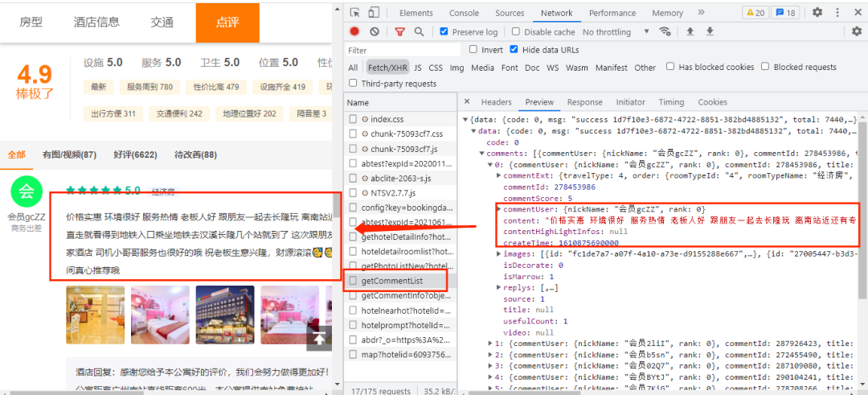Viewport: 868px width, 395px height.
Task: Filter reviews by 好评(6622)
Action: pos(135,154)
